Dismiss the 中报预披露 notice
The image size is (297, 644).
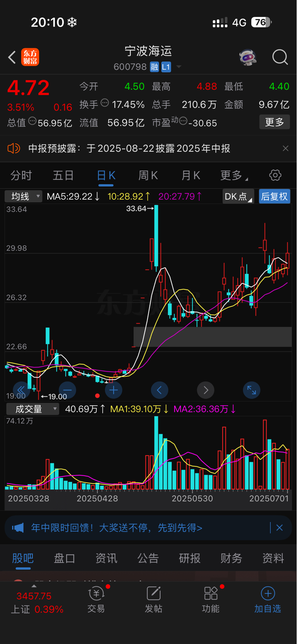pos(285,149)
